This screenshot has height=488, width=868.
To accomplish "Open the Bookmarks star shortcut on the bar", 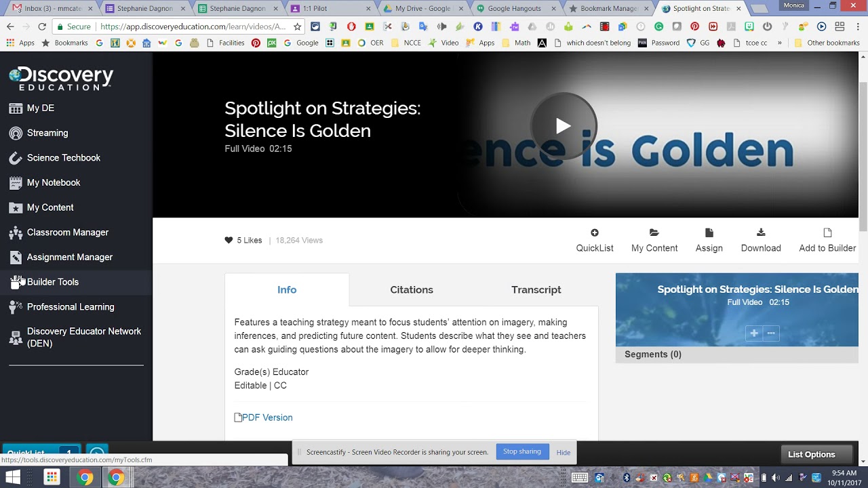I will [64, 43].
